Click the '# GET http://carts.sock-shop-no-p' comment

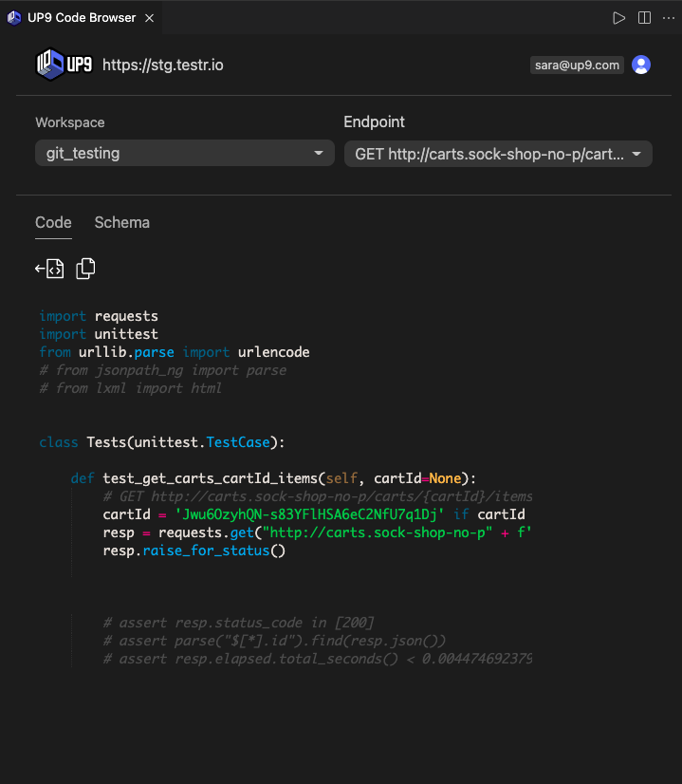pos(317,496)
